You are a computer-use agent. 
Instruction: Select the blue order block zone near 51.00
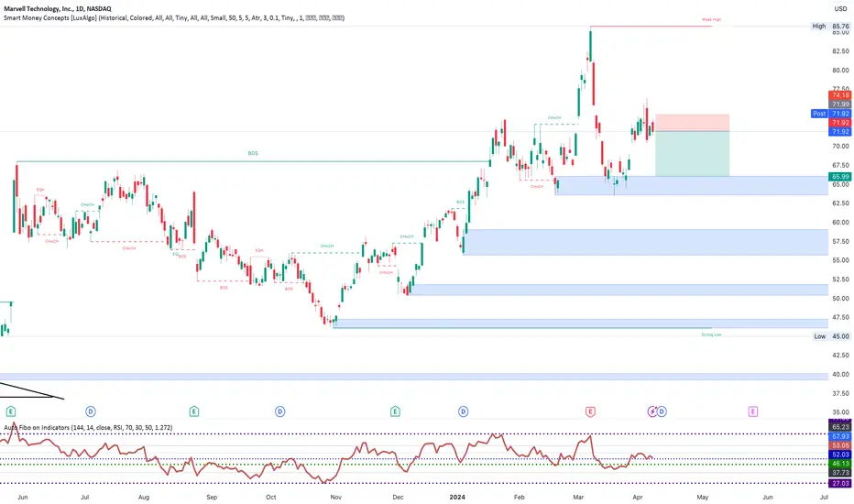pos(619,290)
